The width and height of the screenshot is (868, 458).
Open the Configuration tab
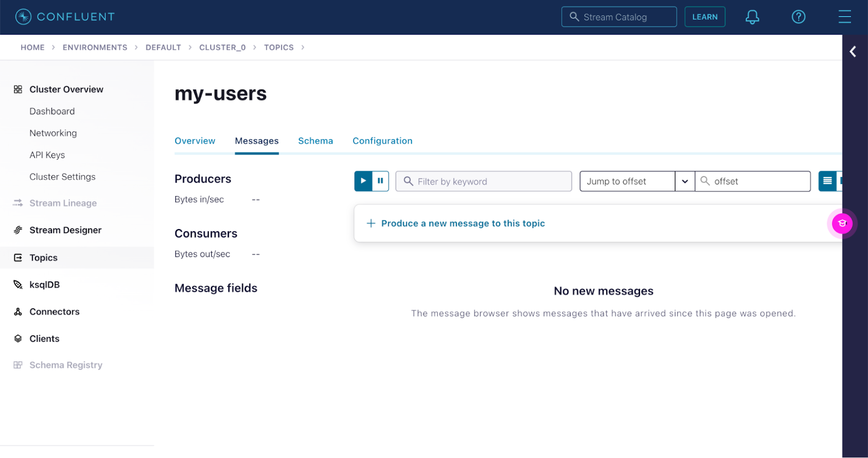382,141
